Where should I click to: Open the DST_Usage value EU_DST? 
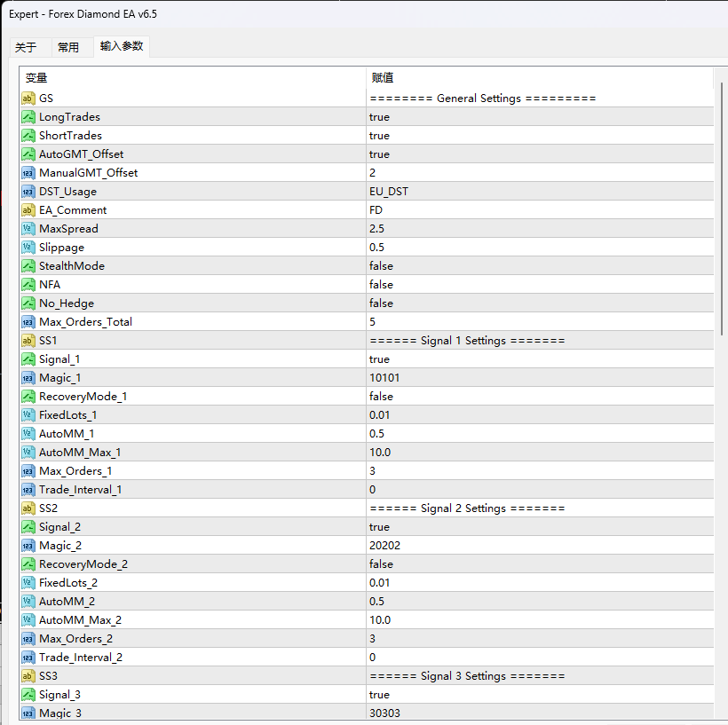389,191
